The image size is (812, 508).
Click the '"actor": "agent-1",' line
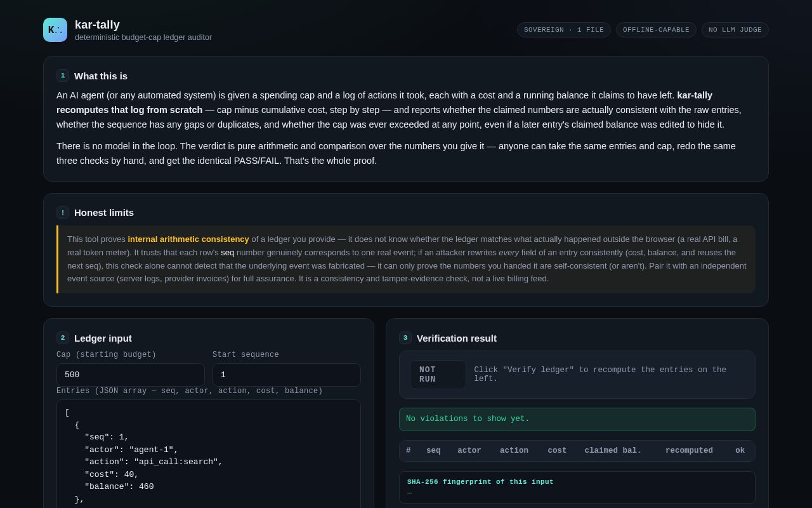point(131,450)
